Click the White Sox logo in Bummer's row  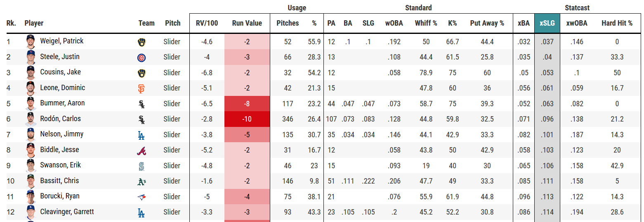tap(142, 104)
